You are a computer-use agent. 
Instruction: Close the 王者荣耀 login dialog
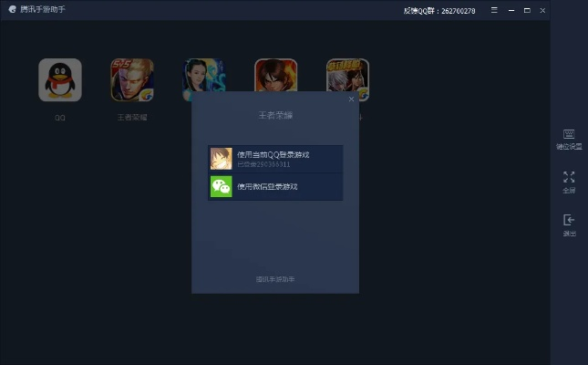click(351, 99)
